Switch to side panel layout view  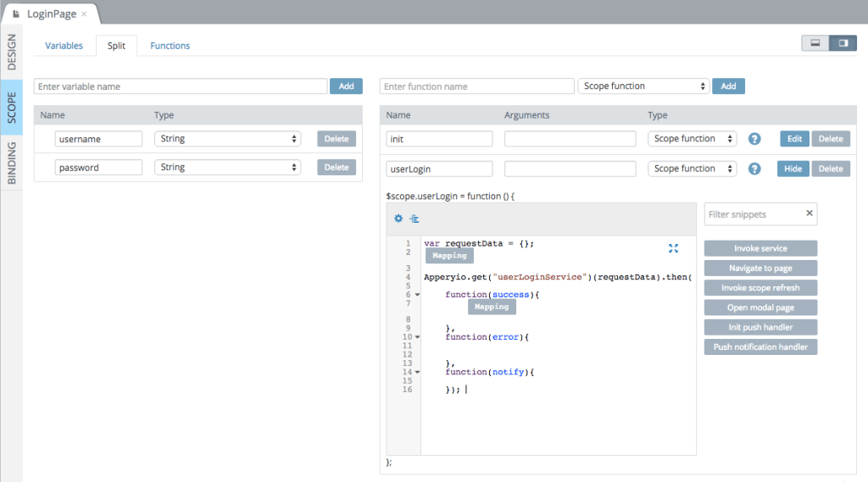843,43
